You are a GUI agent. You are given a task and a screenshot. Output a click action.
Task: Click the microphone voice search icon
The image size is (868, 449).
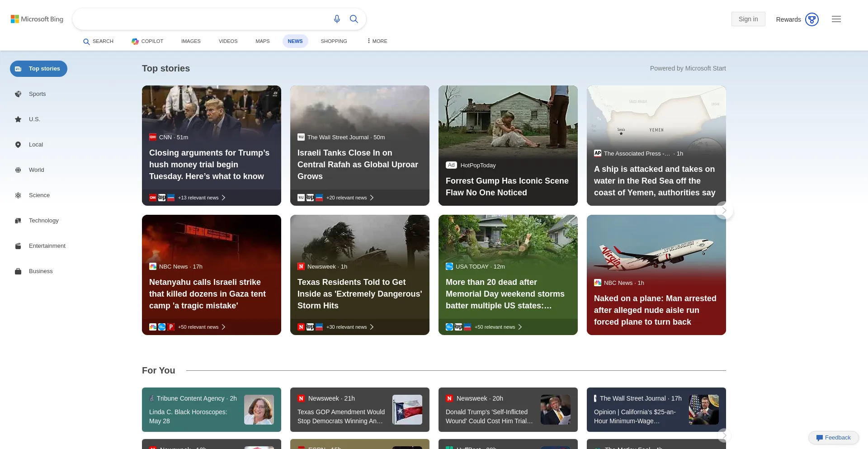click(337, 19)
